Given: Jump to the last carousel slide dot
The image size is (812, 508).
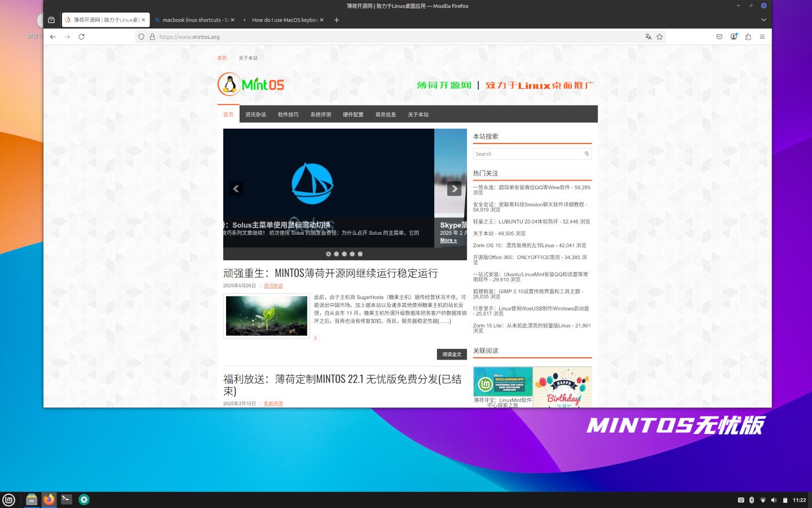Looking at the screenshot, I should 360,254.
